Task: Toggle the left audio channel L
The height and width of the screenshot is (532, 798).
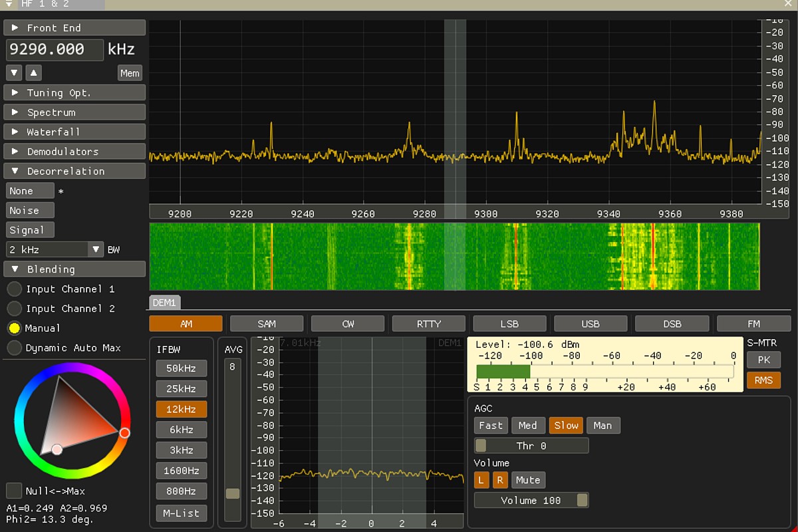Action: (481, 480)
